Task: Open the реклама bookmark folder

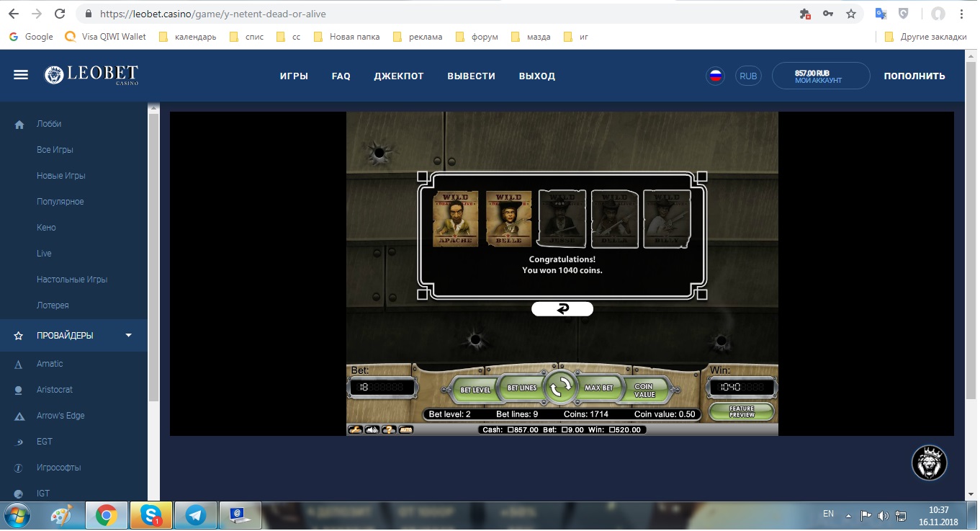Action: pos(418,37)
